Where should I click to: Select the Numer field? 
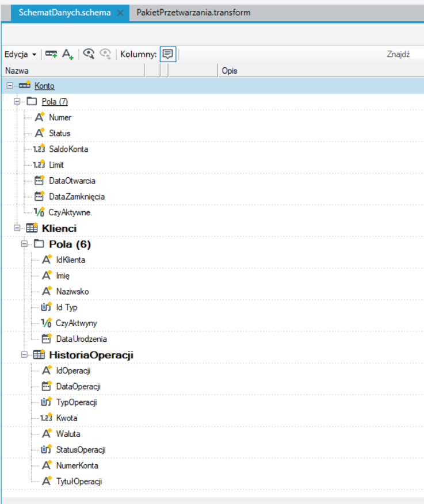tap(60, 117)
